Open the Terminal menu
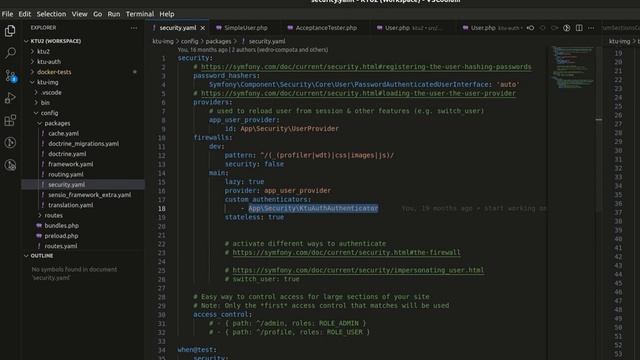 tap(140, 14)
